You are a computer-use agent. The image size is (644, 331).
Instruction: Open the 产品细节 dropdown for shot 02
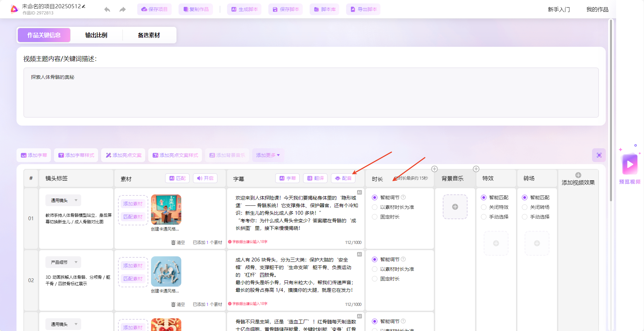tap(63, 262)
